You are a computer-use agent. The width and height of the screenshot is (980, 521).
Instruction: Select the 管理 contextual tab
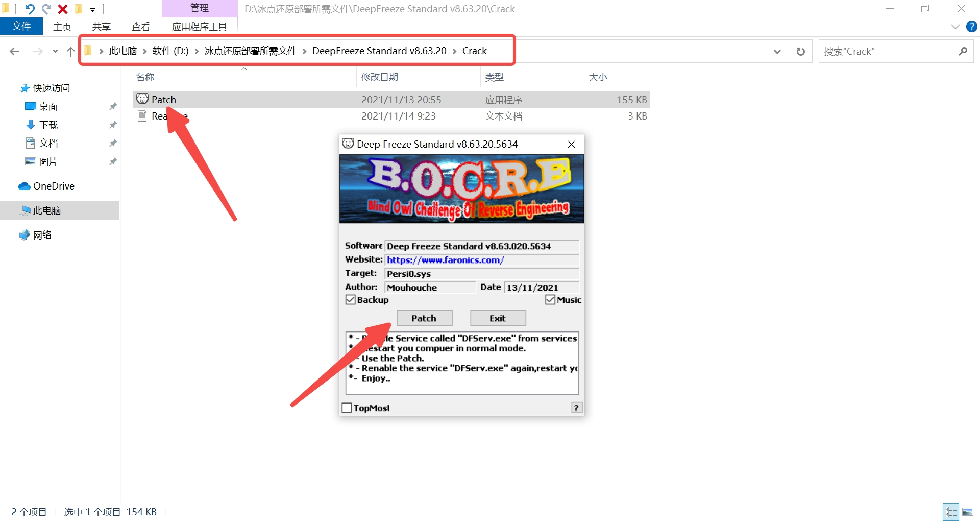pyautogui.click(x=200, y=8)
